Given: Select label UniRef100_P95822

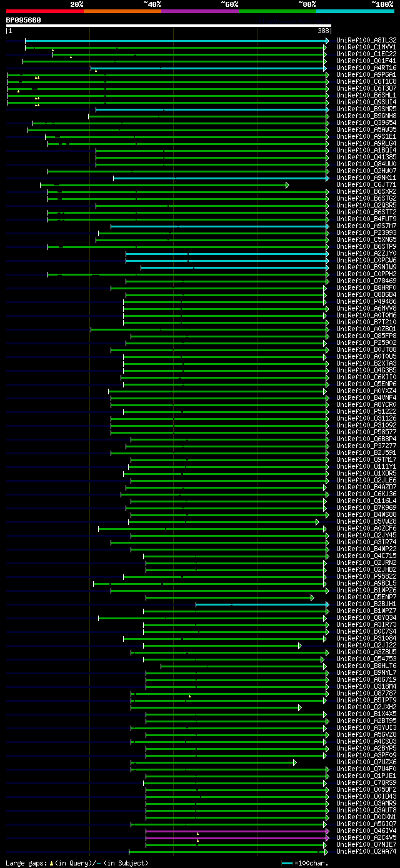Looking at the screenshot, I should click(366, 576).
